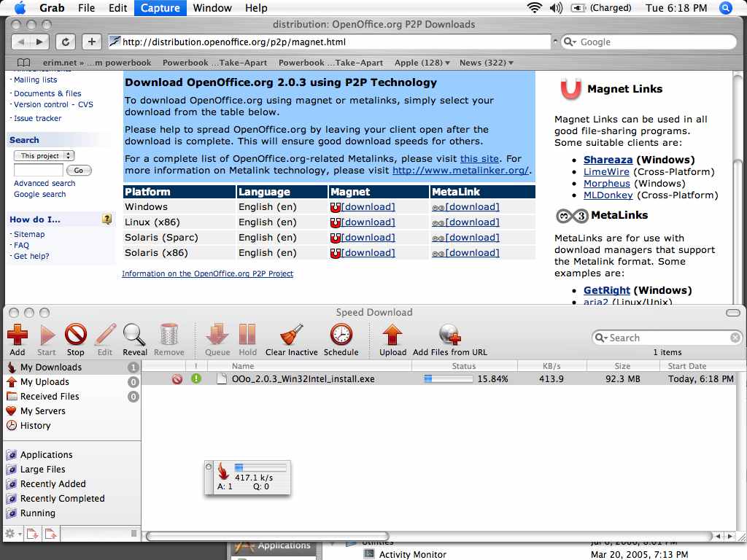This screenshot has width=747, height=560.
Task: Open the Spotlight search icon in the menu bar
Action: (x=726, y=7)
